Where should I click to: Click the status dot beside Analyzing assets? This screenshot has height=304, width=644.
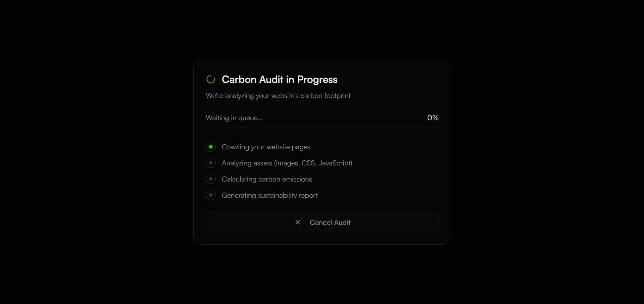coord(211,163)
